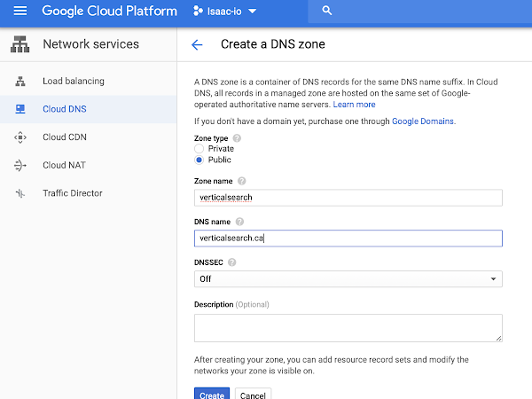Click the DNS name help icon
The width and height of the screenshot is (532, 399).
[x=239, y=222]
